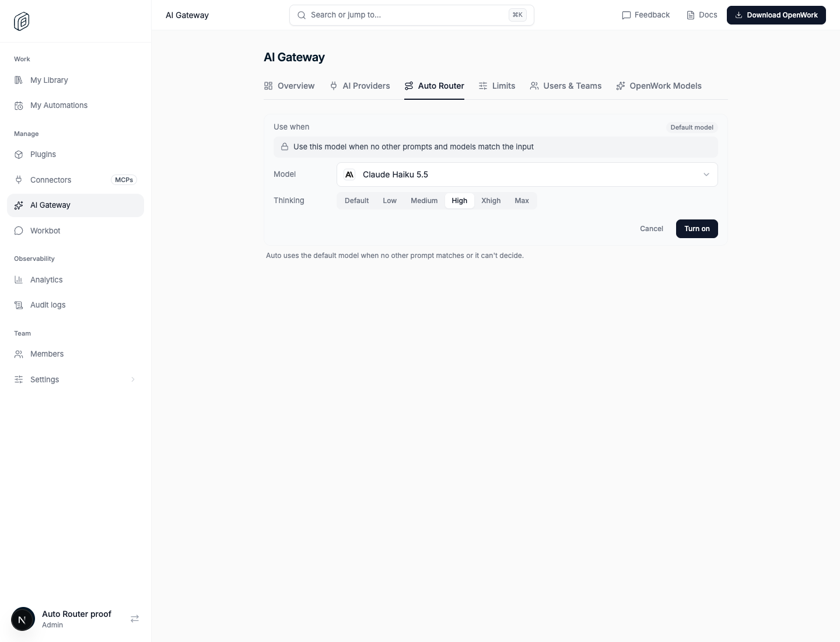This screenshot has width=840, height=642.
Task: Click the Settings sliders icon
Action: (19, 379)
